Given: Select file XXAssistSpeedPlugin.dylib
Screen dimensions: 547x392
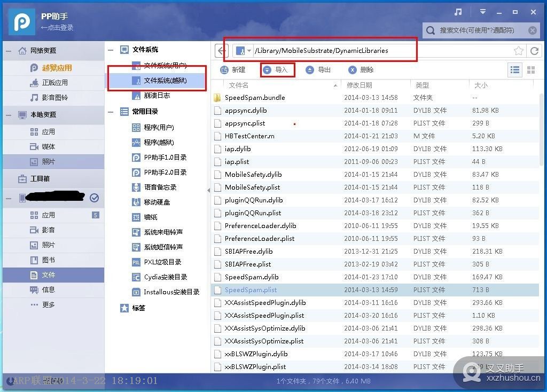Looking at the screenshot, I should [376, 303].
